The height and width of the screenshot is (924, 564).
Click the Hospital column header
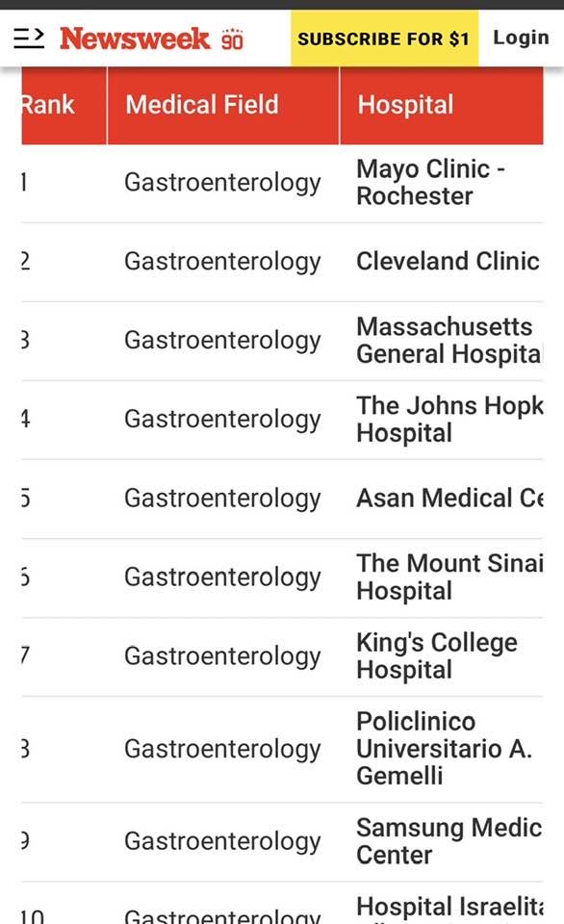pyautogui.click(x=442, y=106)
